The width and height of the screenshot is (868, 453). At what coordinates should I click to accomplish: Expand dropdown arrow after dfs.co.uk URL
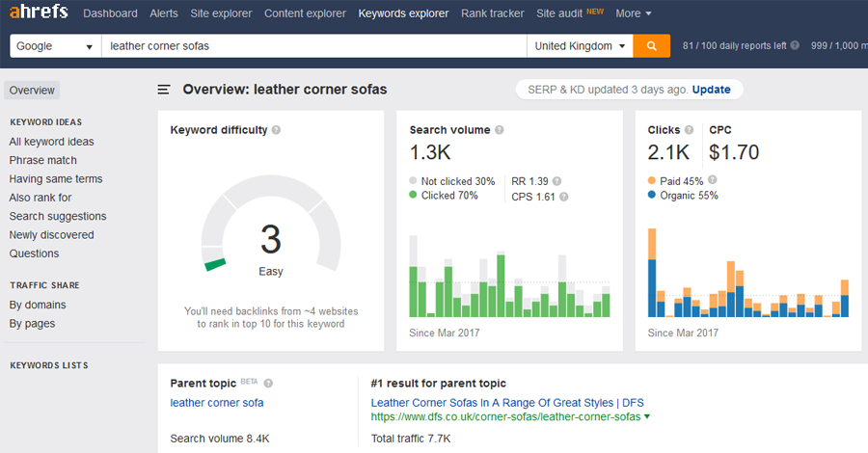[x=647, y=417]
